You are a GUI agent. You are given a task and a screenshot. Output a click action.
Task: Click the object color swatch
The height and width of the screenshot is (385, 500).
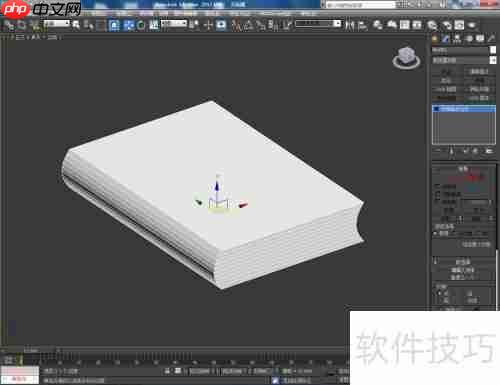pos(493,50)
